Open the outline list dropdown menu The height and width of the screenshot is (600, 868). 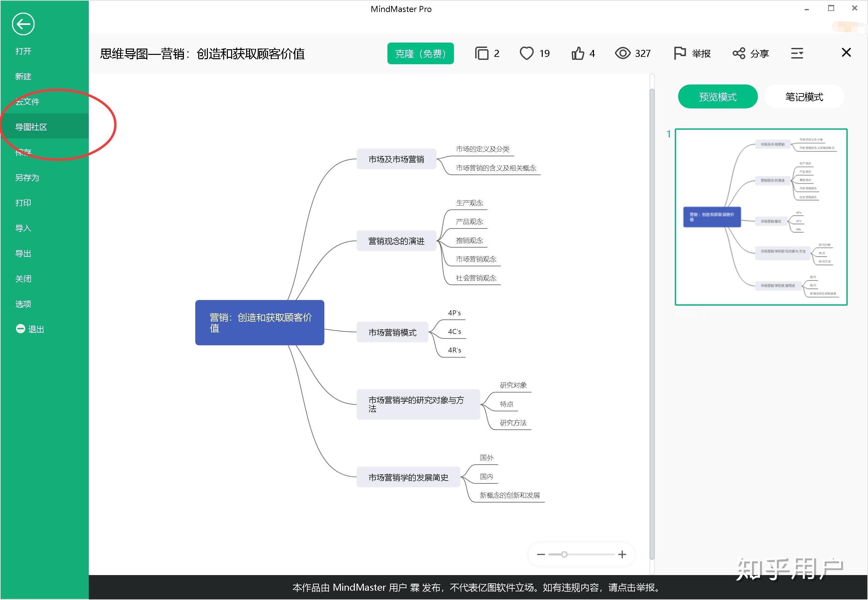click(x=797, y=54)
